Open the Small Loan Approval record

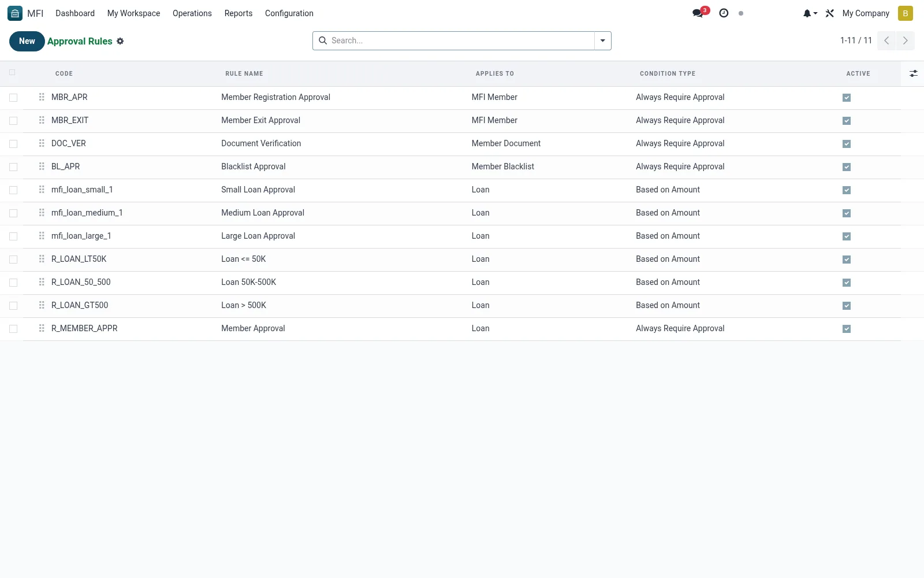[258, 190]
